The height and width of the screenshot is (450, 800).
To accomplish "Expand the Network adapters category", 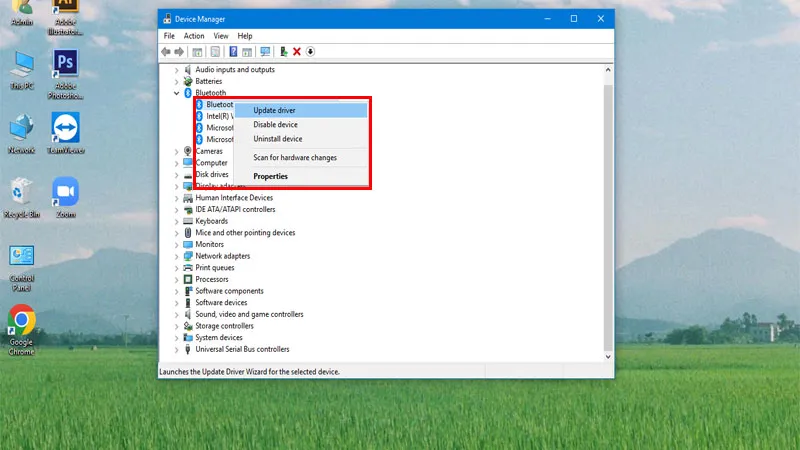I will pos(177,256).
